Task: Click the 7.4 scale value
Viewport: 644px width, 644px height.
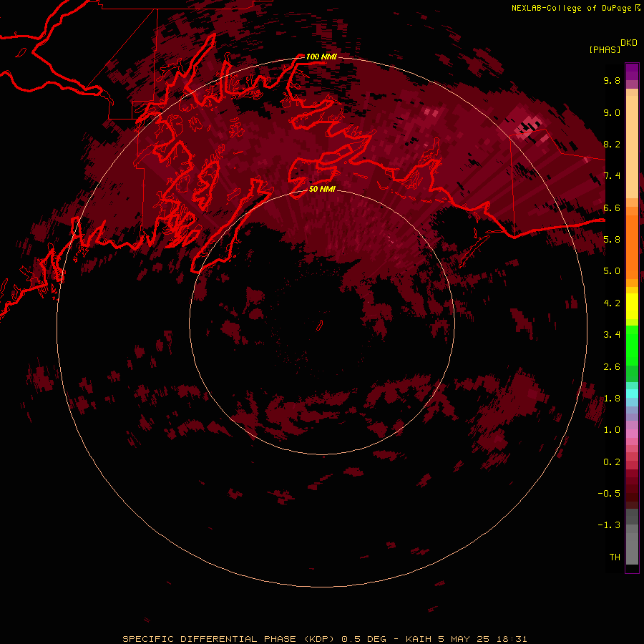Action: 612,176
